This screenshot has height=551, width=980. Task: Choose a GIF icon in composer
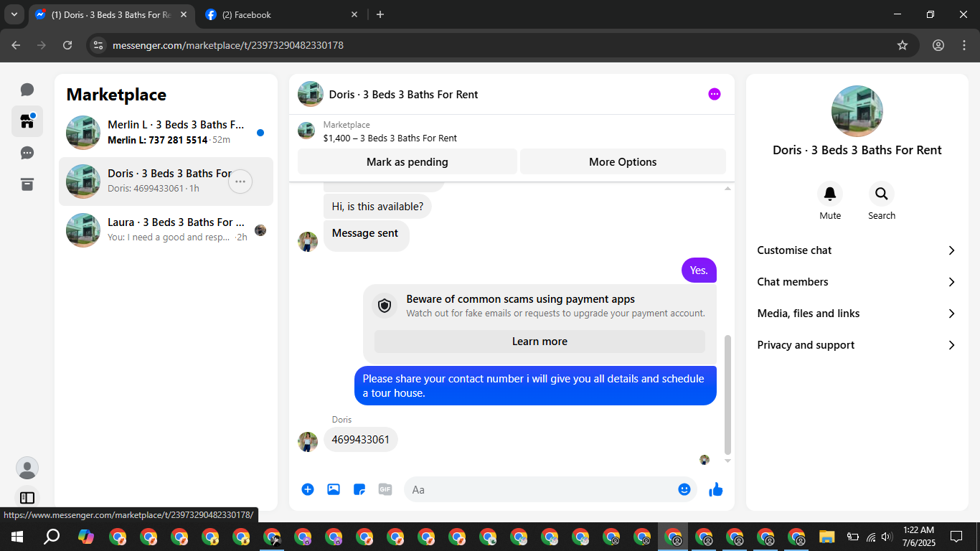(x=385, y=489)
